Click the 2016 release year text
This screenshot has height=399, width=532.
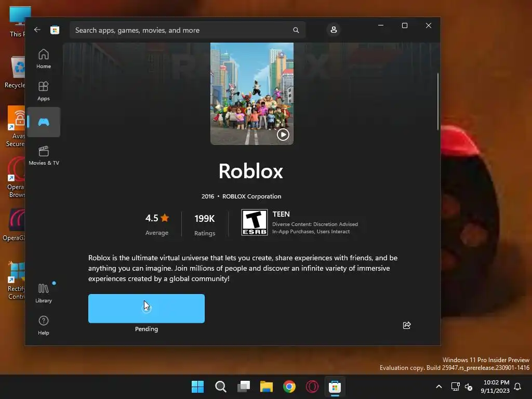[x=208, y=196]
